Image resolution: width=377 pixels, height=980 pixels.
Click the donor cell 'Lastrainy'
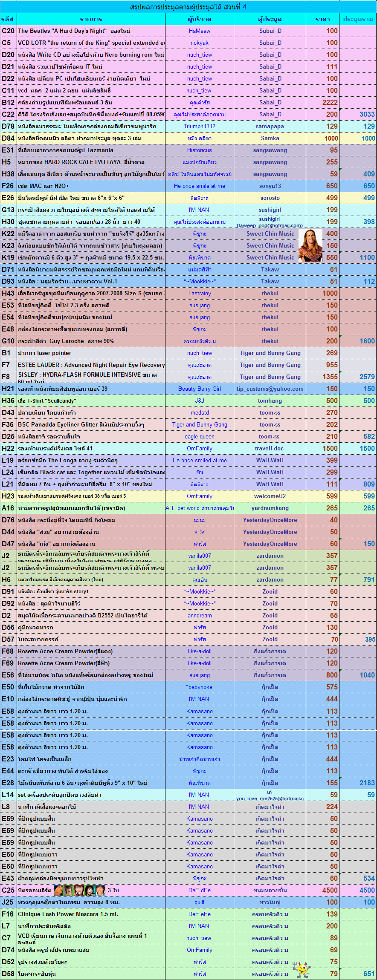200,293
